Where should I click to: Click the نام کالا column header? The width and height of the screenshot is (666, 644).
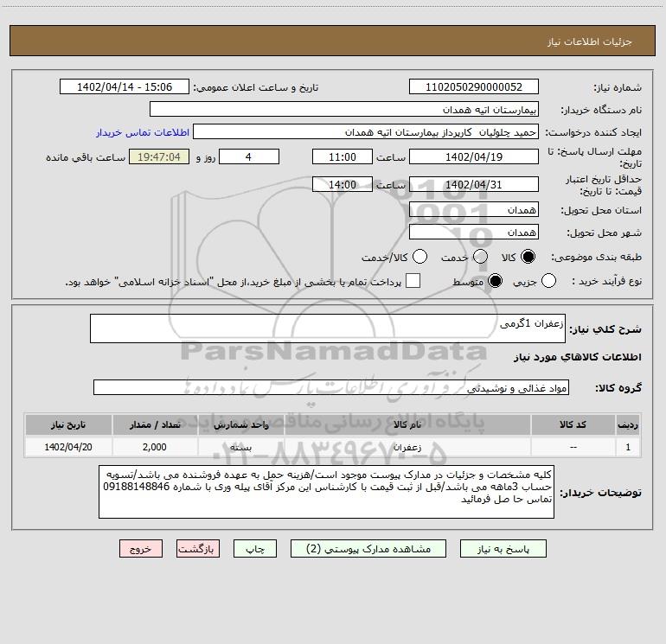click(407, 424)
